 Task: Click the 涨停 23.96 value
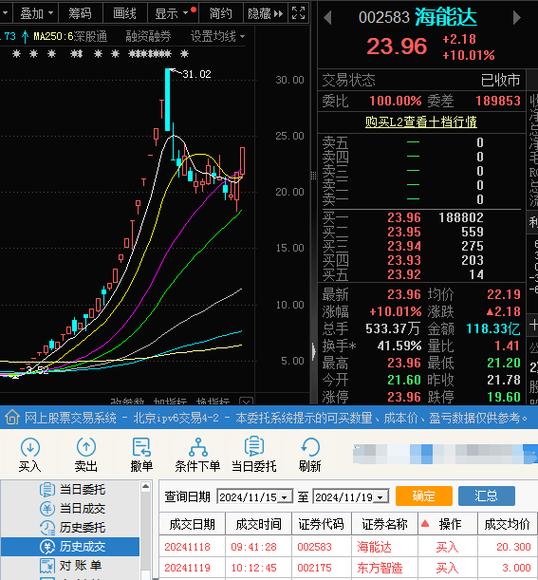click(404, 397)
